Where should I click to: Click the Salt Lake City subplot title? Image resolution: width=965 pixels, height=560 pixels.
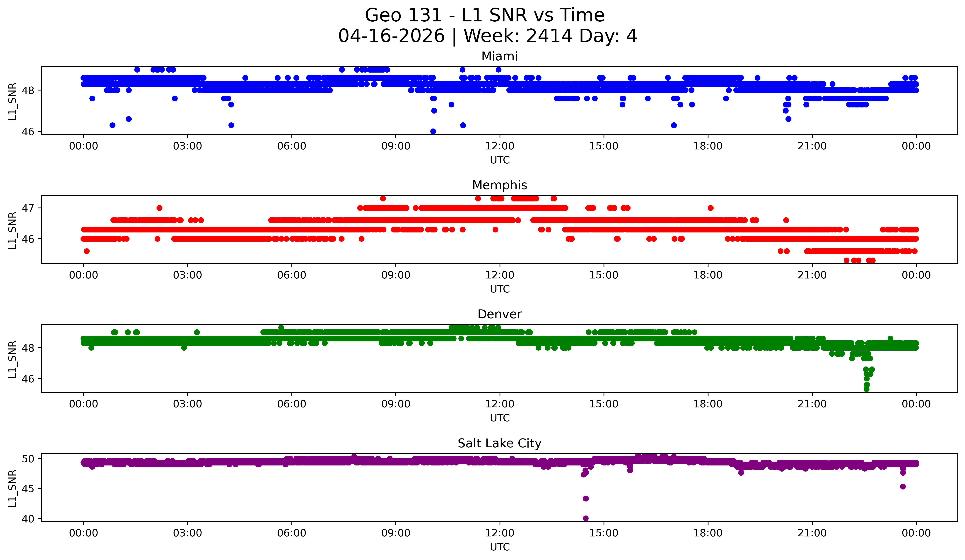pyautogui.click(x=499, y=443)
